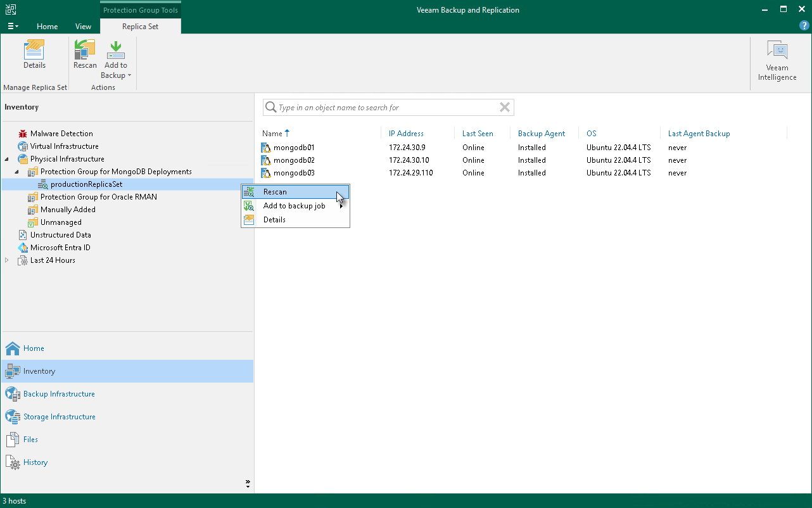Collapse the Physical Infrastructure tree node
Viewport: 812px width, 508px height.
point(7,159)
